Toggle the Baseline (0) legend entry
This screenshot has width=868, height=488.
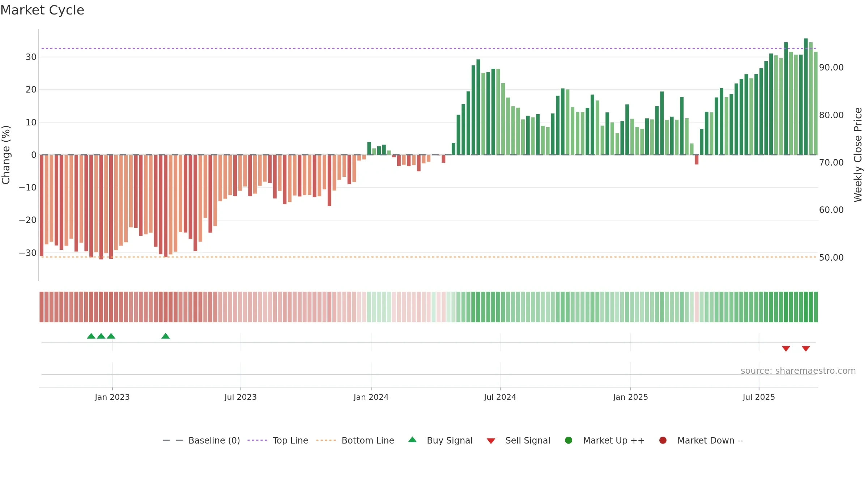tap(201, 440)
